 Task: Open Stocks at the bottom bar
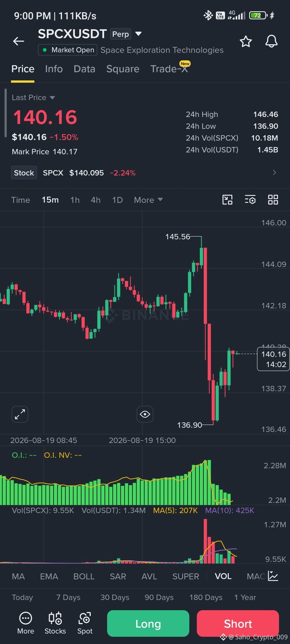coord(55,623)
